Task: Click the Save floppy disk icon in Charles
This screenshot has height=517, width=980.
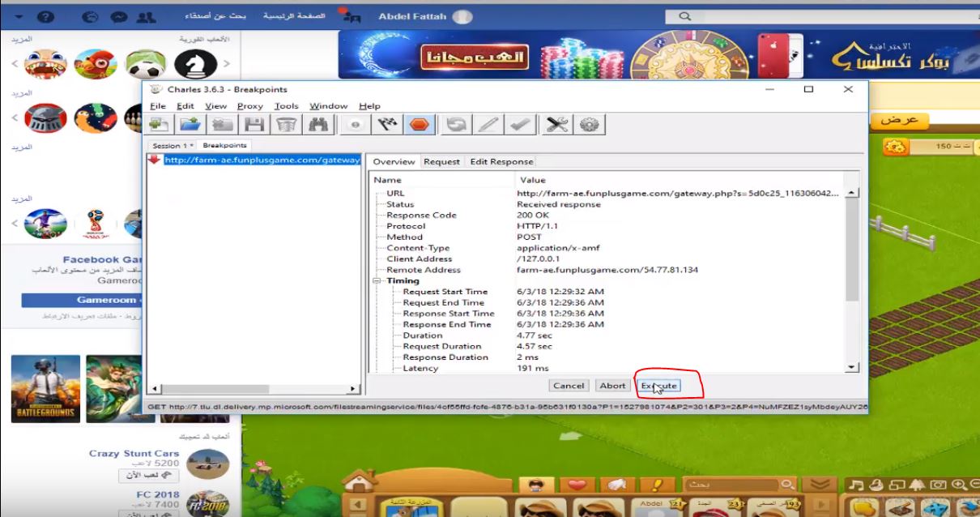Action: point(255,124)
